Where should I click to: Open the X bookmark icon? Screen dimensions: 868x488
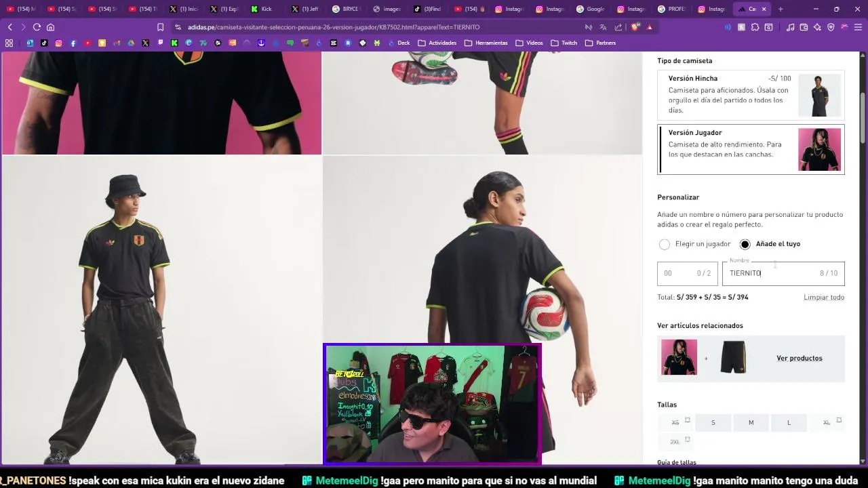coord(146,43)
